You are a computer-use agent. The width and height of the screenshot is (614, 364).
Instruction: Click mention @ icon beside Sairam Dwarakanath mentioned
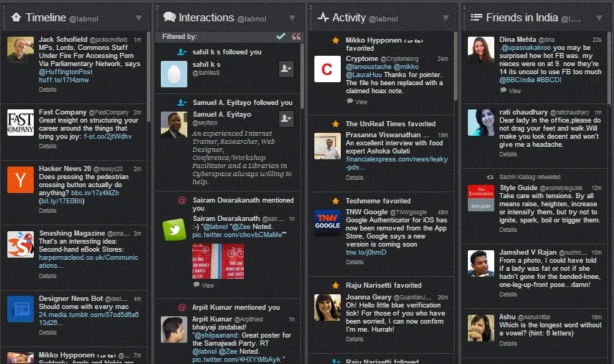click(x=182, y=200)
